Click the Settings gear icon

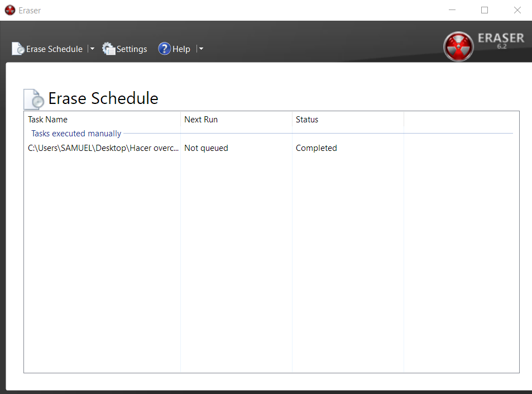pyautogui.click(x=109, y=49)
